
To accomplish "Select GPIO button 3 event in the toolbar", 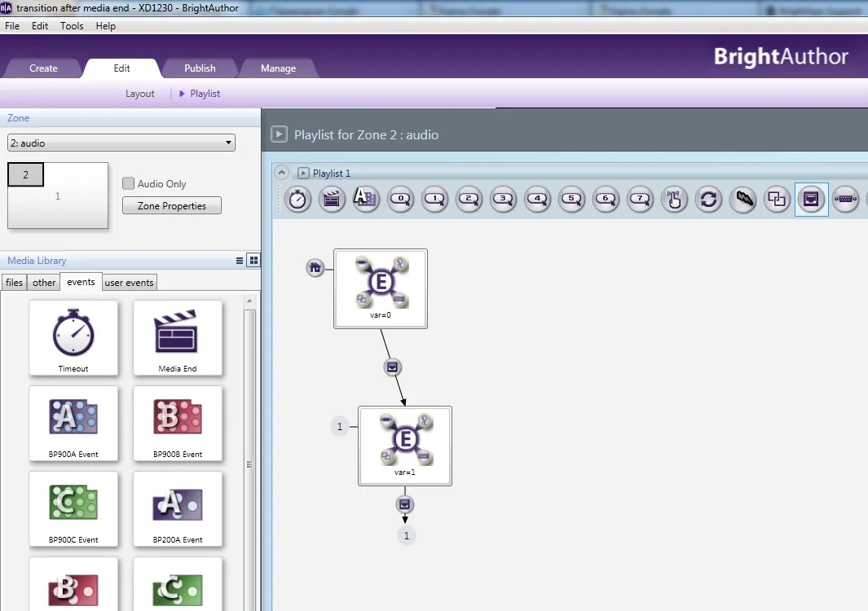I will coord(503,200).
